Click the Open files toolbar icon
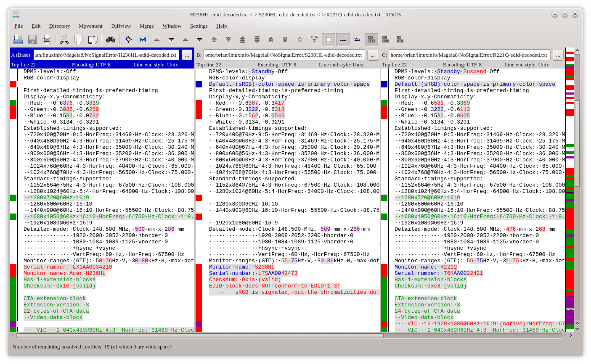The image size is (591, 364). tap(18, 40)
